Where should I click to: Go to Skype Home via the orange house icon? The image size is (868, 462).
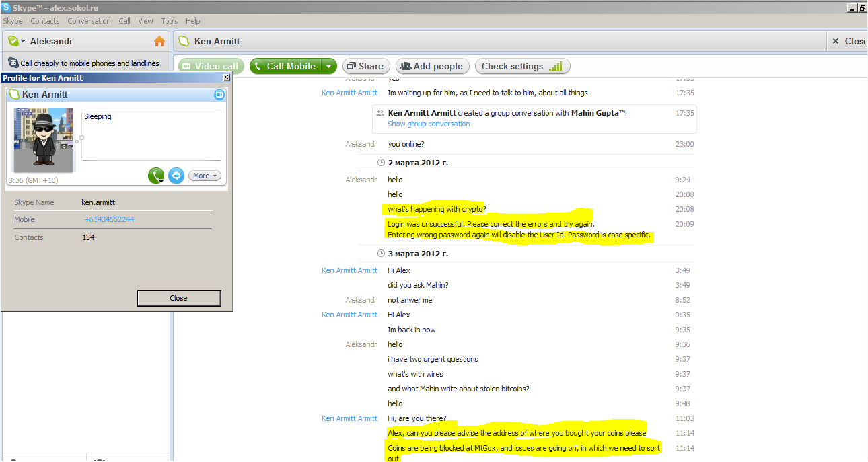159,41
